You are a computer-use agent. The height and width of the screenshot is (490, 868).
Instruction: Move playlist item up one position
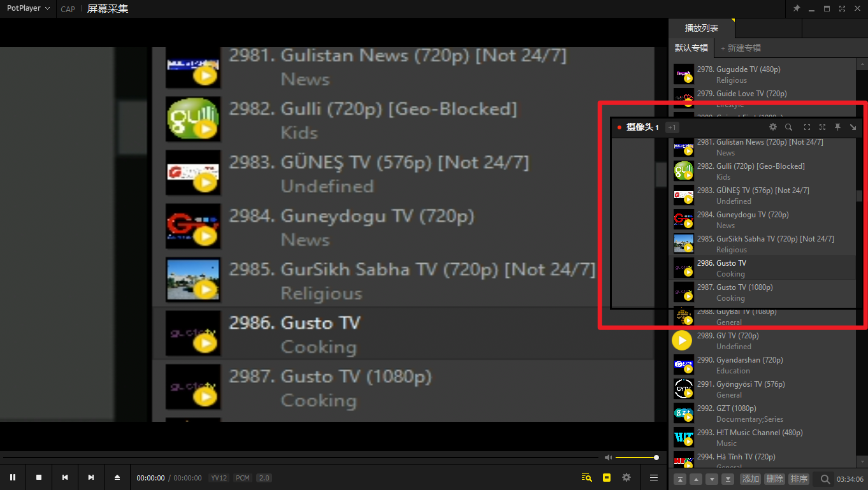coord(696,479)
